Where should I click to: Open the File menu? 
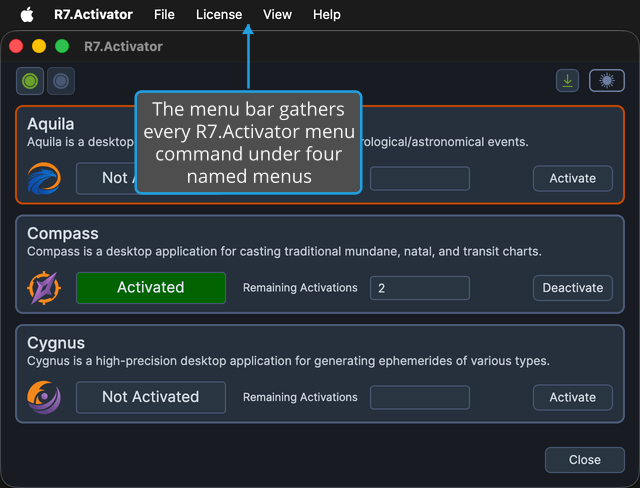pos(164,15)
